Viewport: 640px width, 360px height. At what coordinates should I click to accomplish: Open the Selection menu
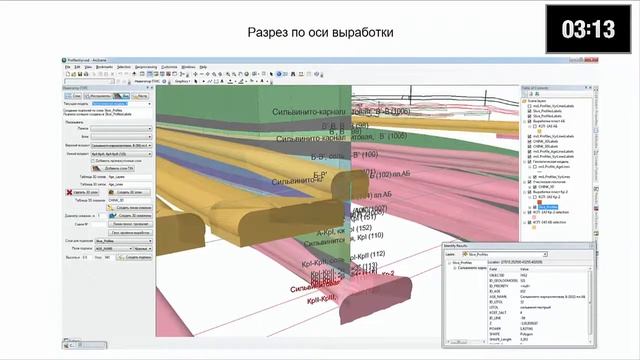point(124,67)
